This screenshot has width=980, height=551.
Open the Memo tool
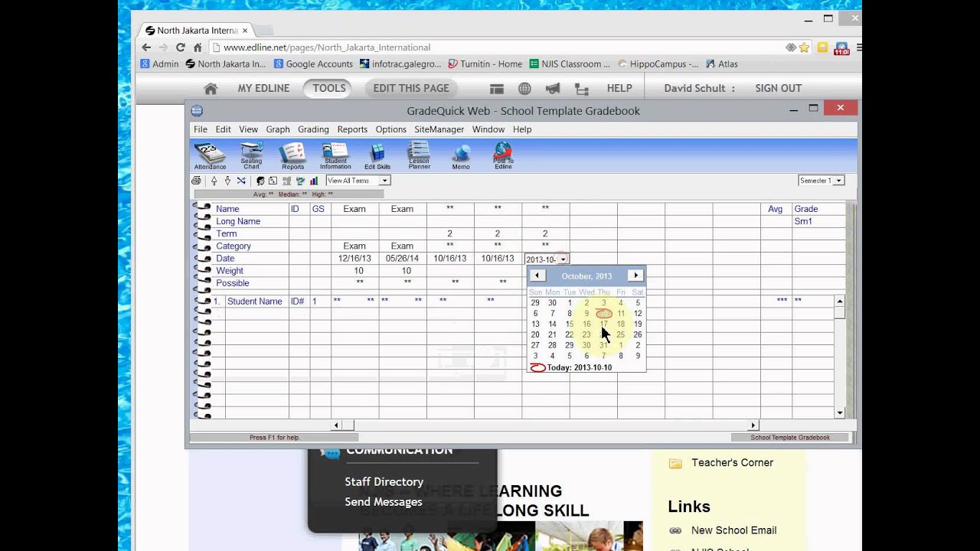click(x=461, y=155)
